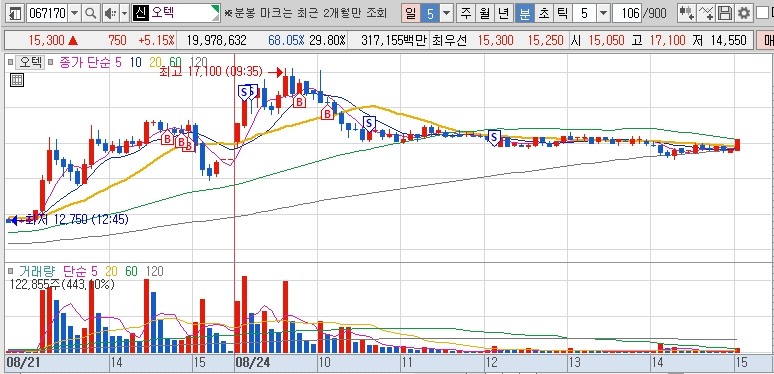Click the small square beside 오텍 legend
The image size is (774, 374).
(10, 62)
